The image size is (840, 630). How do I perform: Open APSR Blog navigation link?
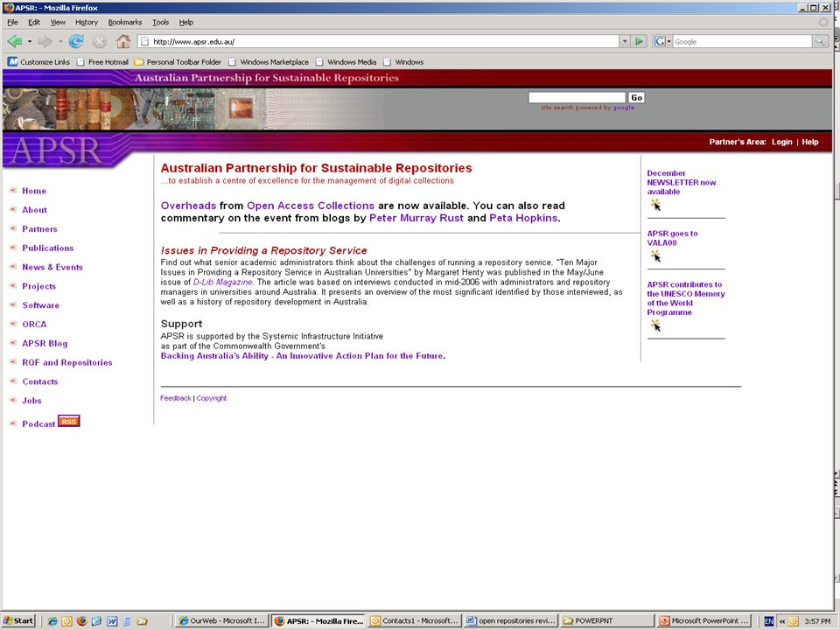coord(45,343)
